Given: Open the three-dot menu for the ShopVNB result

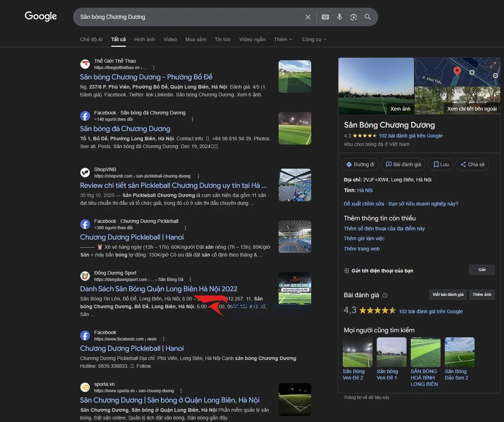Looking at the screenshot, I should (198, 176).
